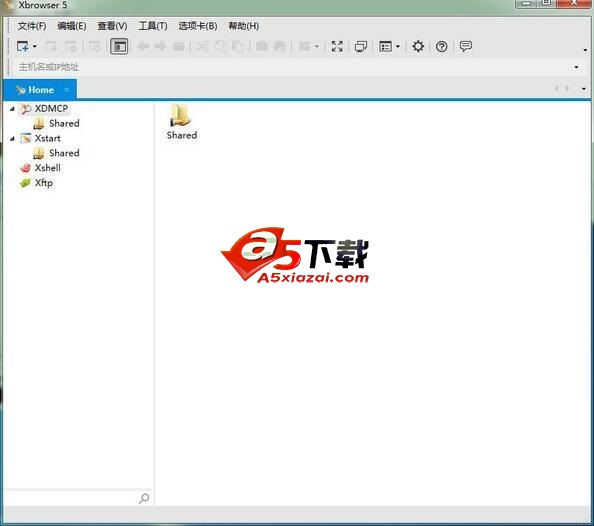Click the view list style icon
The width and height of the screenshot is (594, 526).
point(385,46)
